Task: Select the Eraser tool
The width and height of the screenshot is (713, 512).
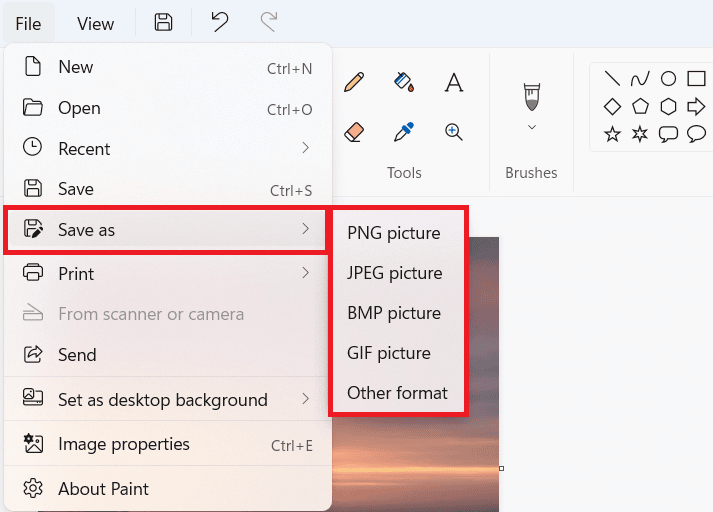Action: [354, 132]
